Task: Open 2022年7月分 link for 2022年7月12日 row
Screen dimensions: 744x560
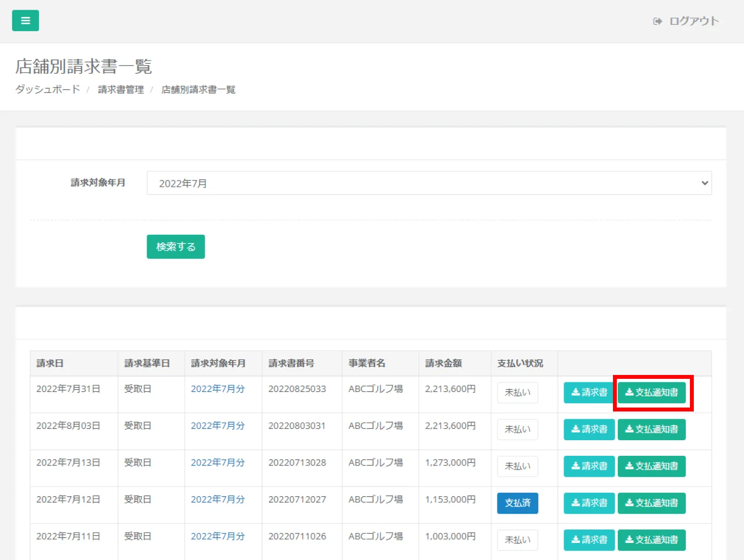Action: click(218, 500)
